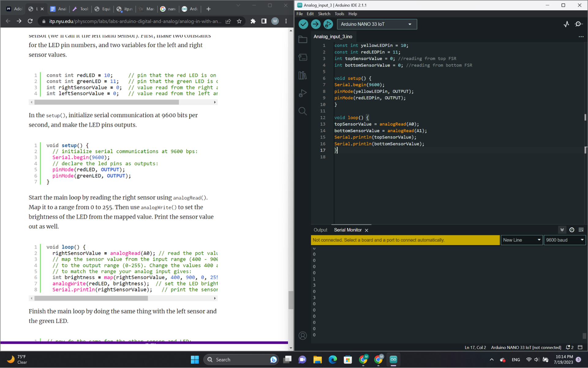Open the 9600 baud rate dropdown
The width and height of the screenshot is (588, 368).
point(565,240)
